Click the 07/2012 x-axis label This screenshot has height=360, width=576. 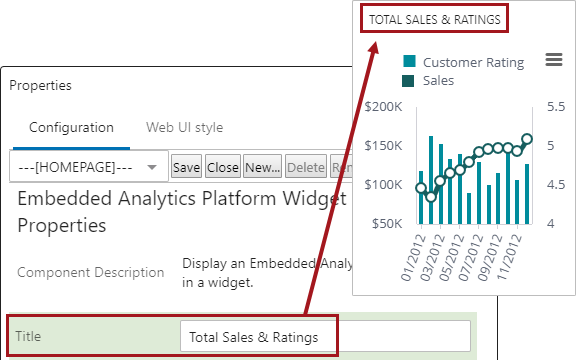tap(471, 258)
